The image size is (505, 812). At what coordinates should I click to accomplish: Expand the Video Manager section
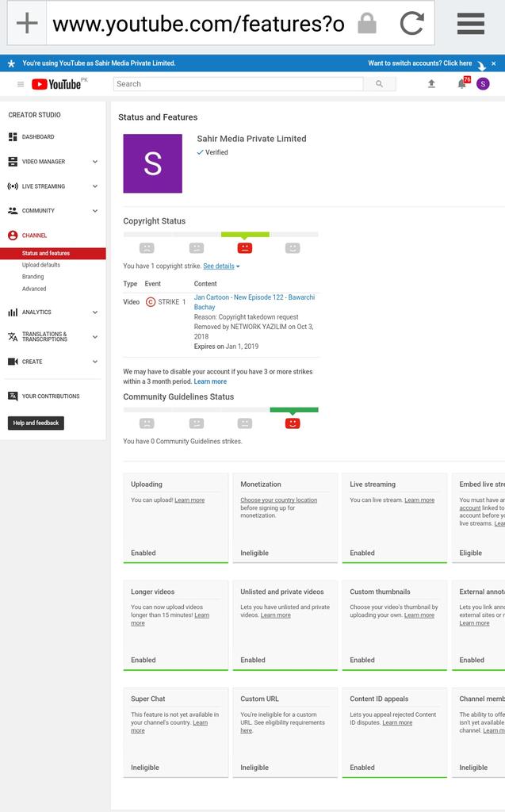(x=95, y=162)
